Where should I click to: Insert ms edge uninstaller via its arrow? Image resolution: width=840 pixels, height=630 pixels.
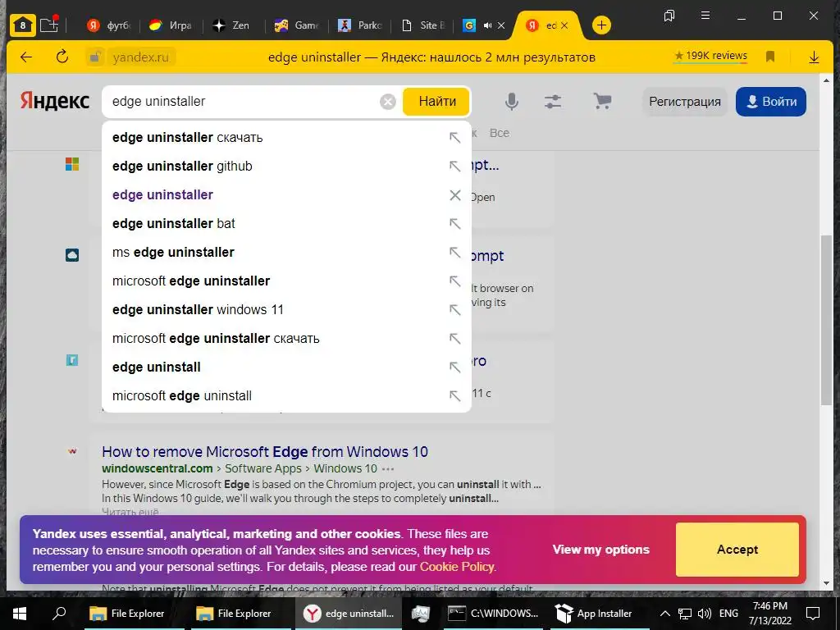pos(454,253)
